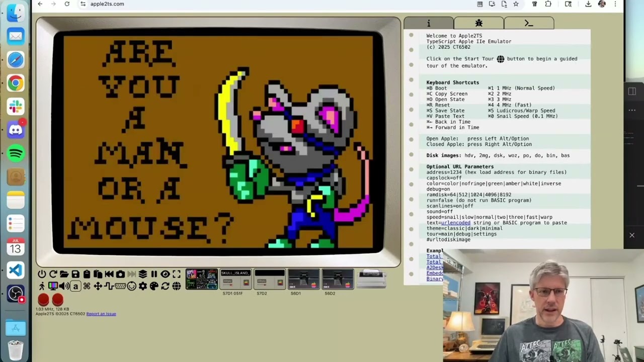
Task: Click the floppy drive labeled S6D1
Action: click(x=303, y=280)
